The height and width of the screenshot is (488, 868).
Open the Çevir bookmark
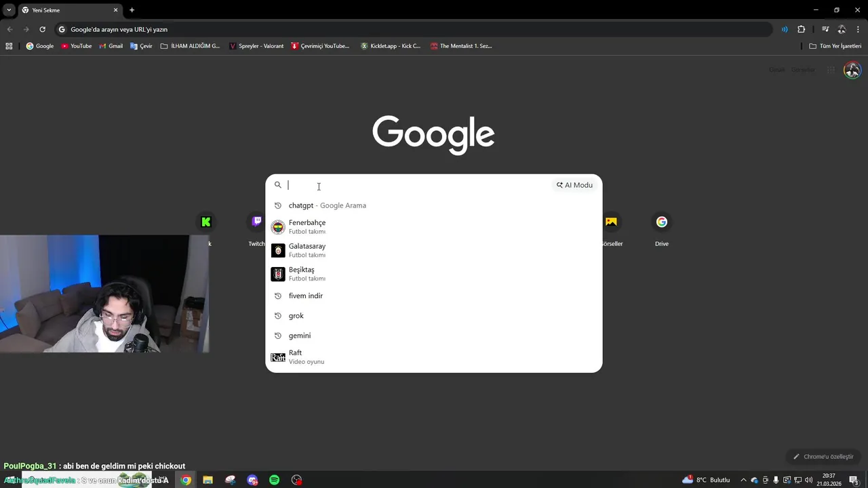click(141, 46)
